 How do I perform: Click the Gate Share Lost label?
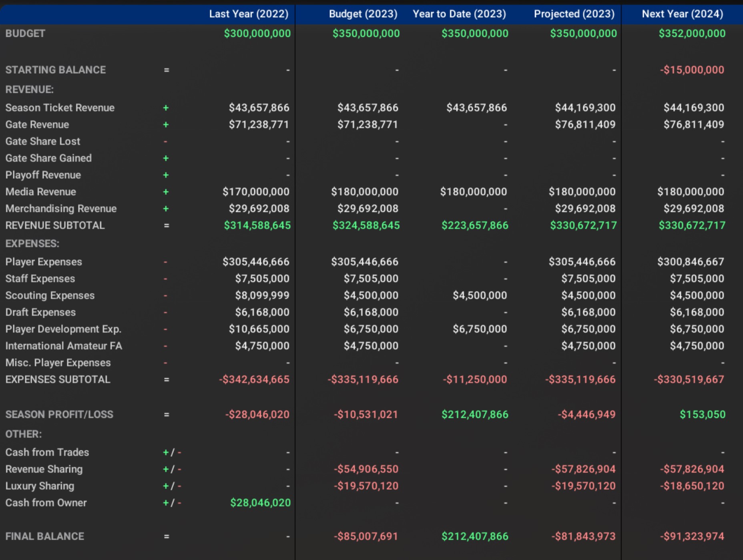point(43,141)
